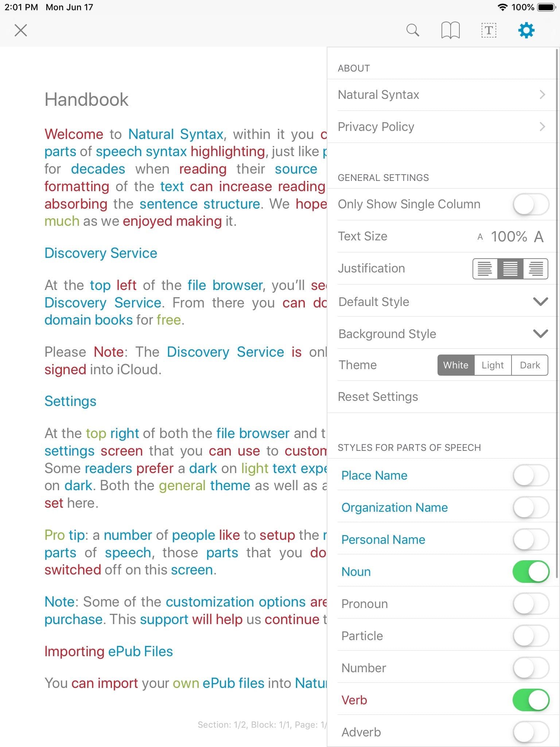
Task: Enable Only Show Single Column switch
Action: (x=531, y=204)
